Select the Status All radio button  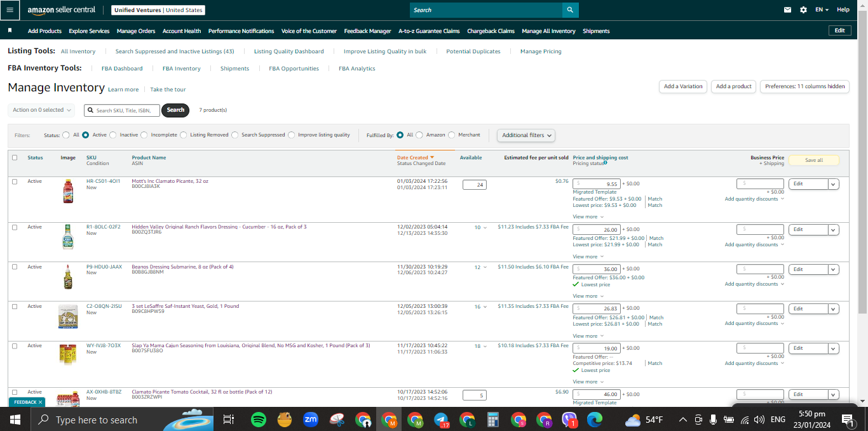(x=66, y=135)
